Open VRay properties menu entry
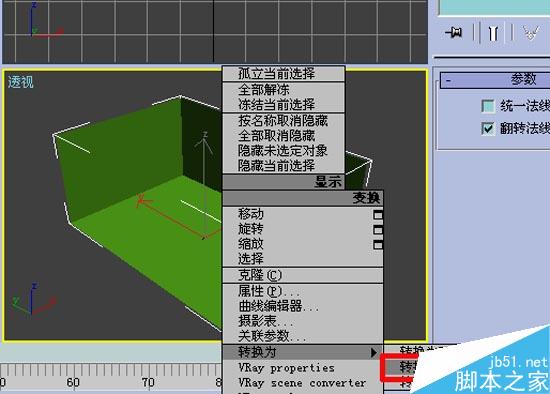Screen dimensions: 550x394 click(303, 368)
